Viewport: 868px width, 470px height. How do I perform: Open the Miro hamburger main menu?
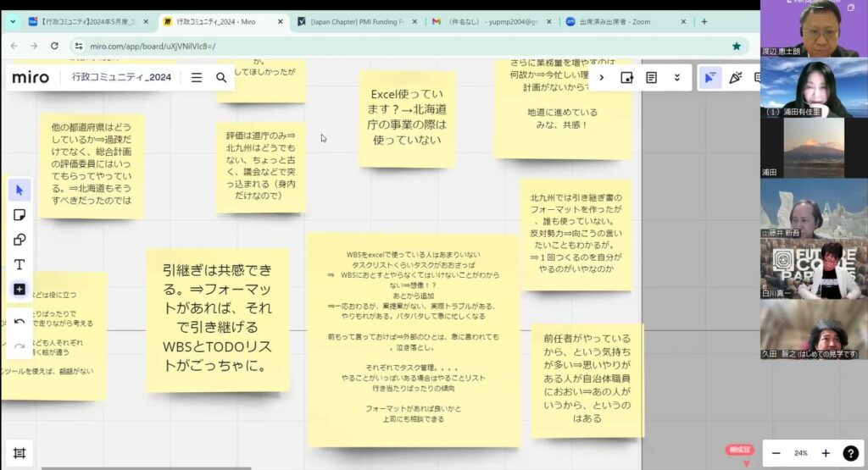tap(197, 78)
